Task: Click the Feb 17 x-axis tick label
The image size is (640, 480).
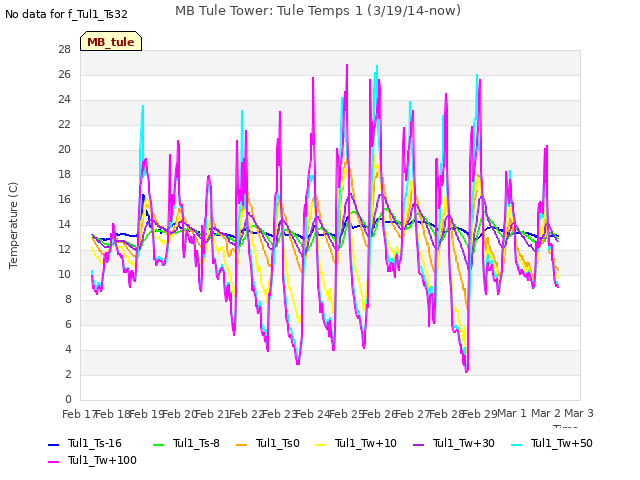Action: tap(79, 414)
